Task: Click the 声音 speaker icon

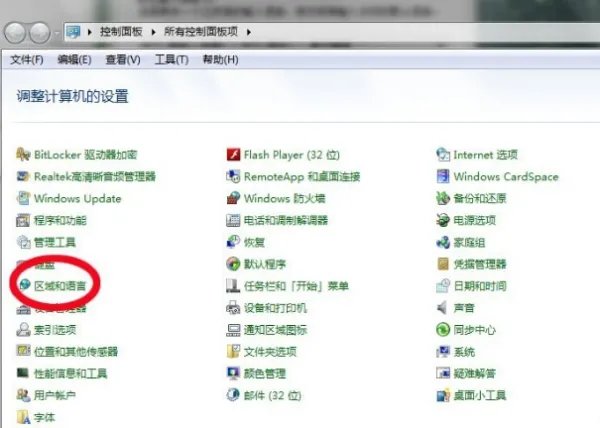Action: [443, 308]
